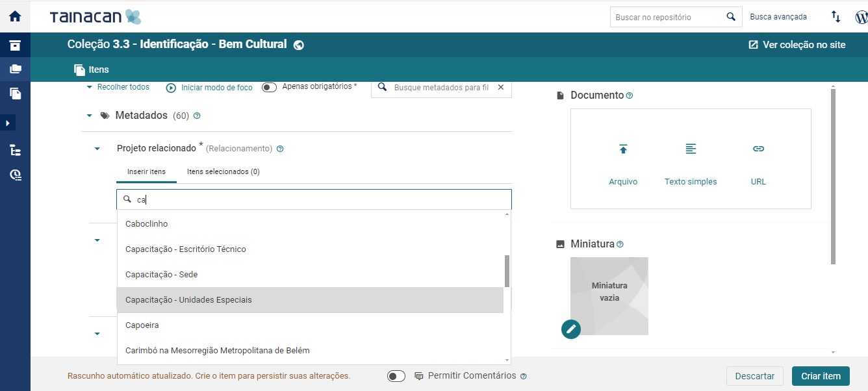Image resolution: width=868 pixels, height=391 pixels.
Task: Open the repository archive icon in sidebar
Action: (x=15, y=45)
